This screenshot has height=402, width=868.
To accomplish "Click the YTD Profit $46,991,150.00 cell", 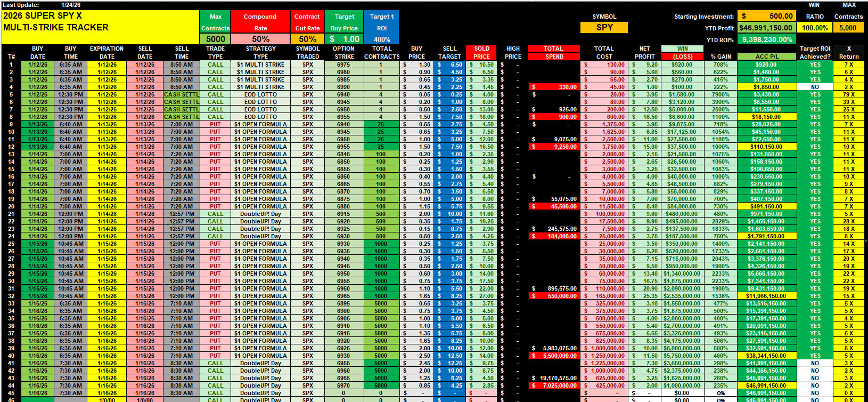I will [766, 28].
